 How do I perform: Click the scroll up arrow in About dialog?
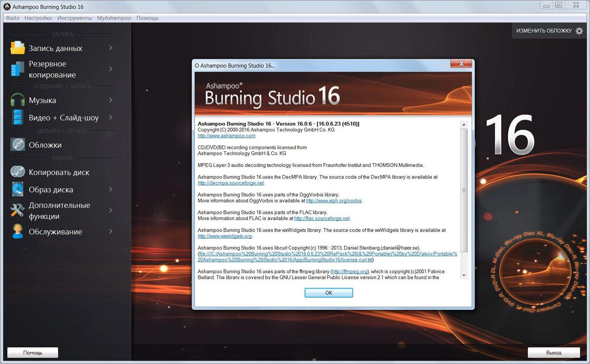click(464, 124)
